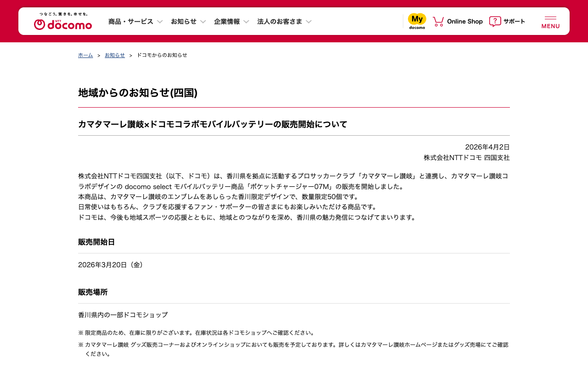
Task: Click the line starting ドコモは、今後も地域スポーツ
Action: pyautogui.click(x=248, y=218)
